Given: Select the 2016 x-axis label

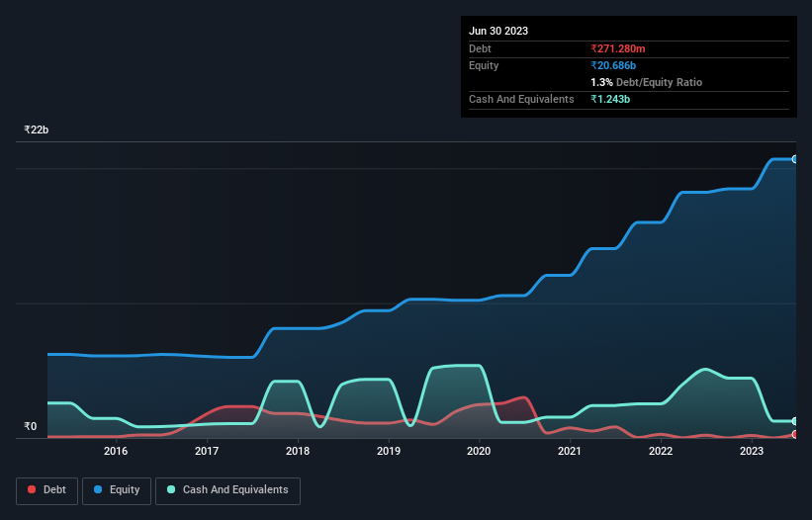Looking at the screenshot, I should 116,451.
